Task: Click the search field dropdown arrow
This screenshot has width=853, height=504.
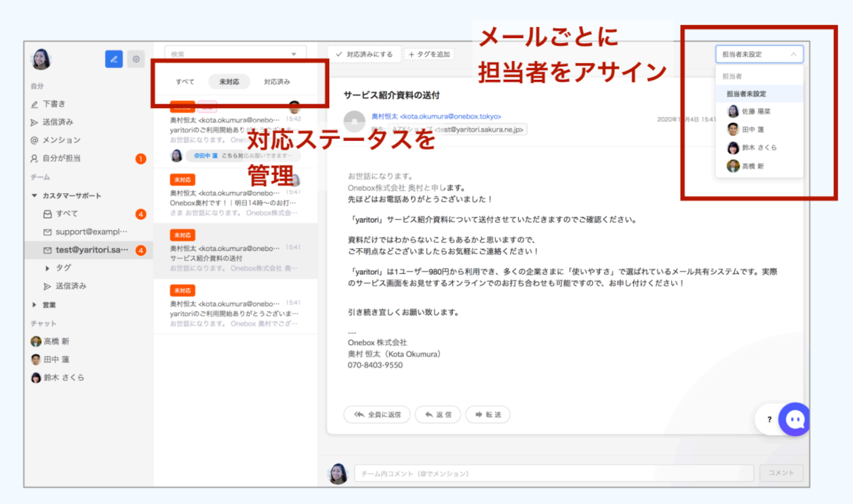Action: click(294, 54)
